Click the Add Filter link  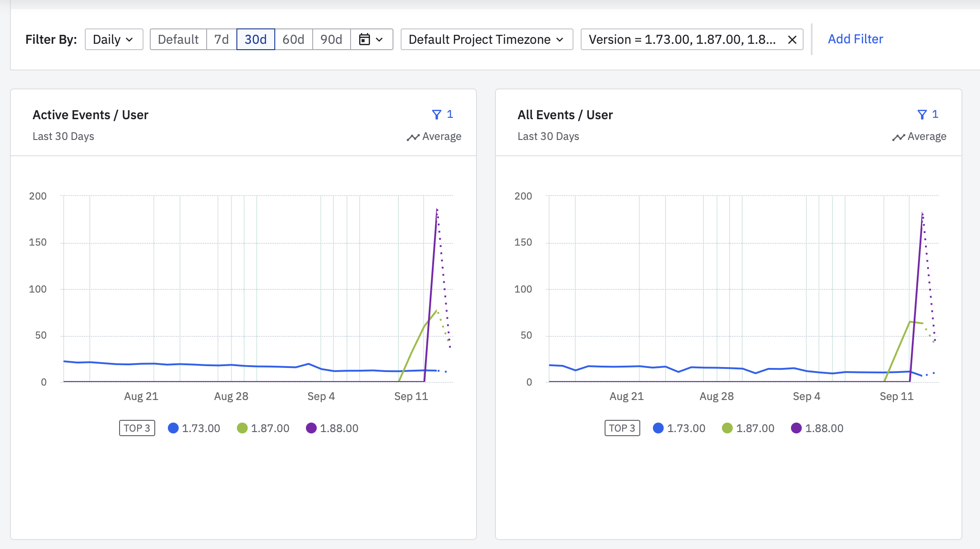click(855, 39)
